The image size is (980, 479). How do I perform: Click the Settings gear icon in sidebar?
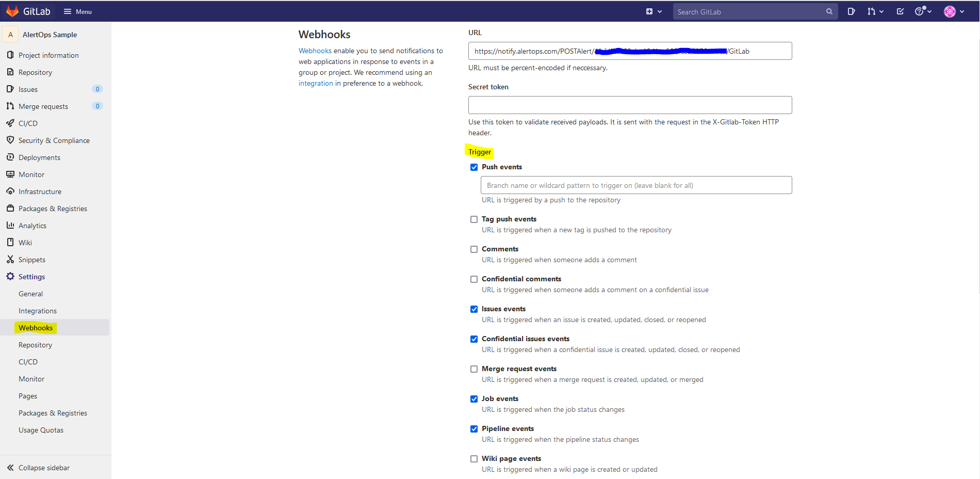10,277
